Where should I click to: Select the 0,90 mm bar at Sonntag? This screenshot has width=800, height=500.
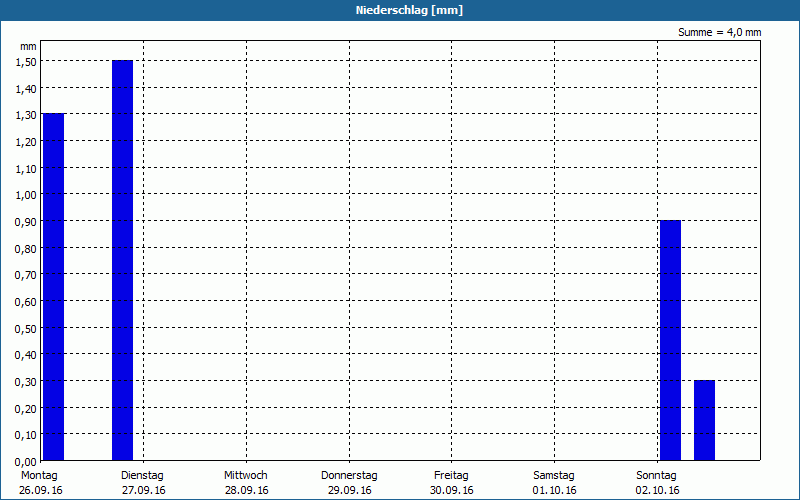670,340
